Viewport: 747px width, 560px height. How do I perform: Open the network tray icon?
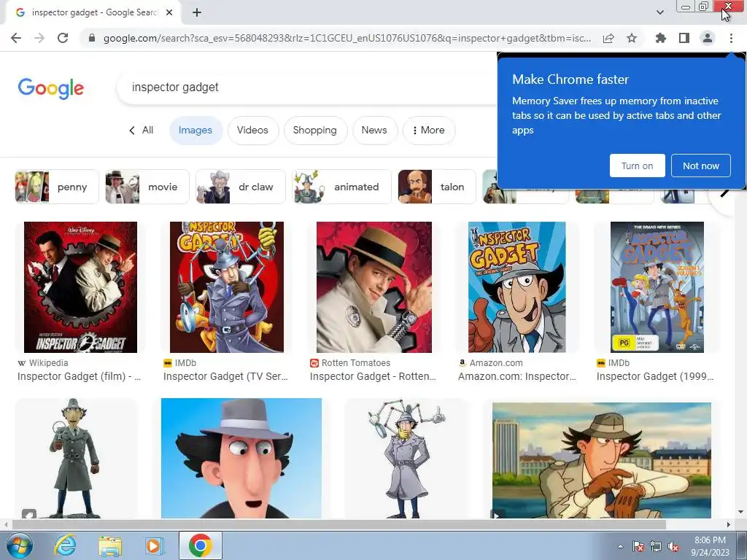(656, 546)
